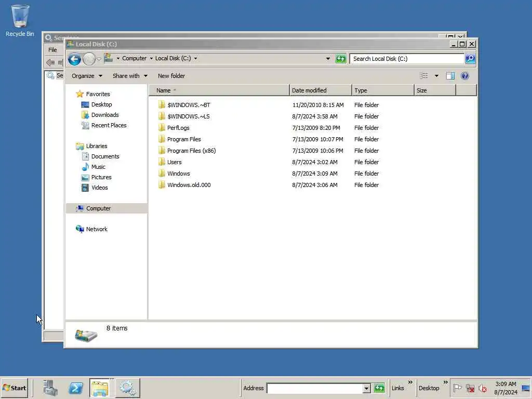Image resolution: width=532 pixels, height=399 pixels.
Task: Select the Windows.old.000 folder icon
Action: (x=162, y=185)
